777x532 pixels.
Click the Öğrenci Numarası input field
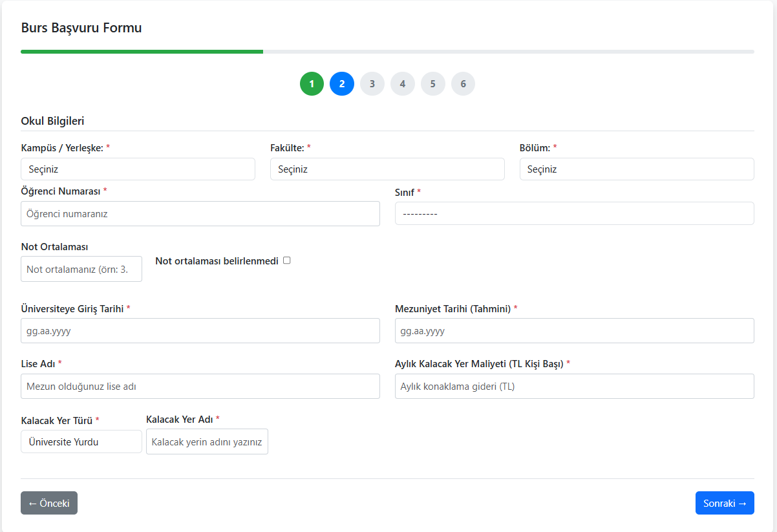point(200,213)
